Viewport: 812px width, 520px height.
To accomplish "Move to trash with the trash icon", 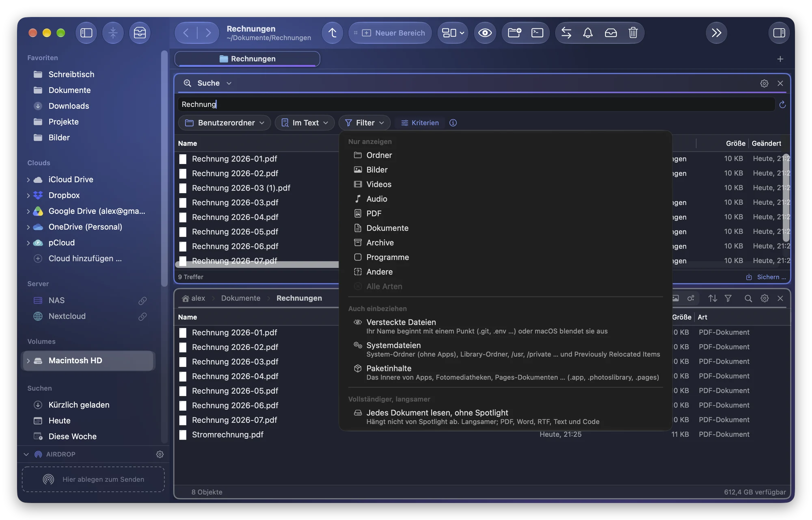I will 633,33.
